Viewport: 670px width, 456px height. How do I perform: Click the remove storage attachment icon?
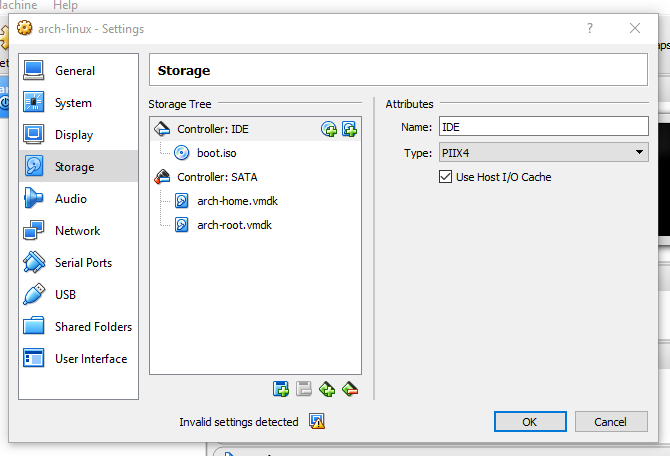(x=350, y=389)
